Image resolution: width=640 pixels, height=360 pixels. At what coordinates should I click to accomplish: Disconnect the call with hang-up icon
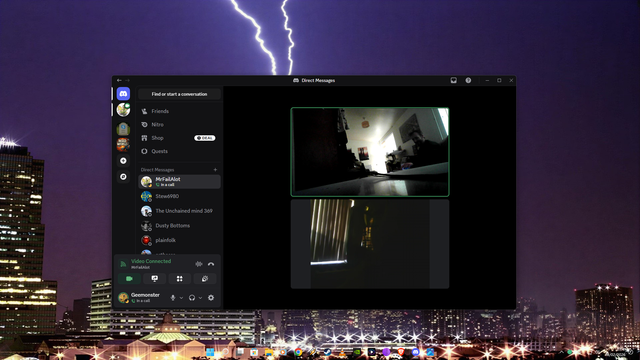click(211, 264)
